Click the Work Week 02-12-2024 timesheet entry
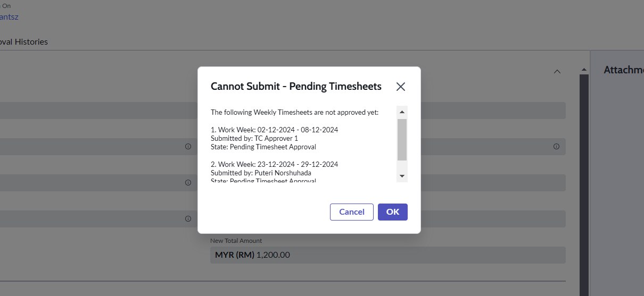 274,130
